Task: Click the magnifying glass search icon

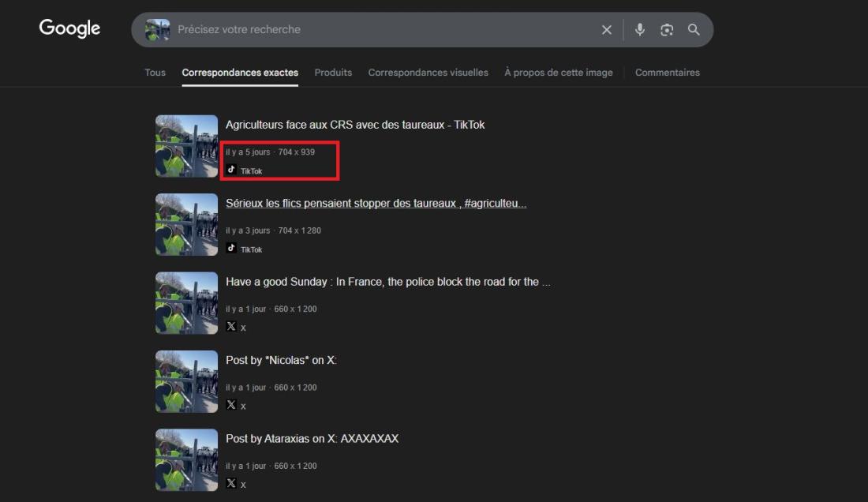Action: pyautogui.click(x=694, y=30)
